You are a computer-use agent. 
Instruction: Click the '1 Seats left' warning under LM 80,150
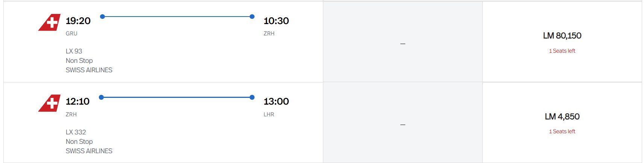(x=562, y=51)
